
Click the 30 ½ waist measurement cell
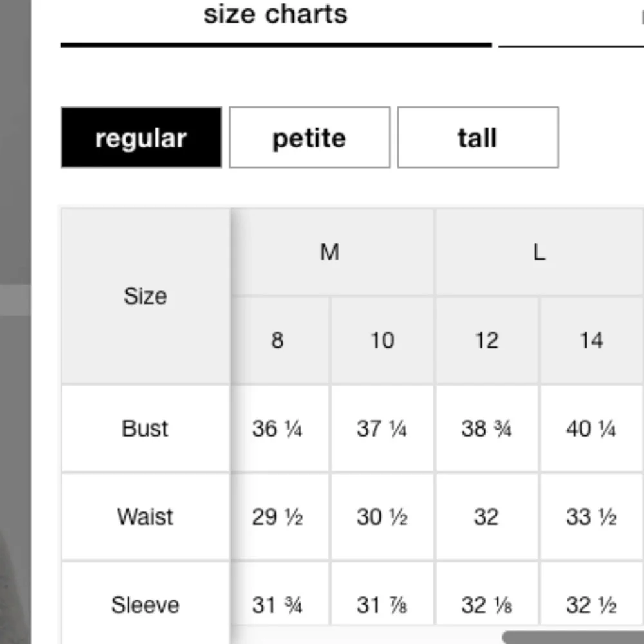coord(382,516)
